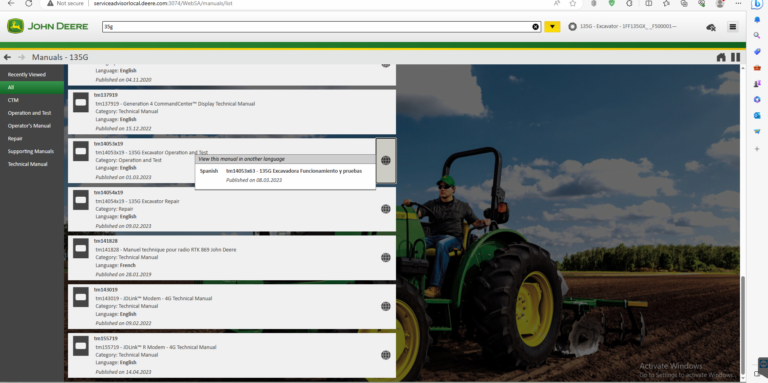This screenshot has height=383, width=768.
Task: Click the Not secure site warning
Action: tap(65, 3)
